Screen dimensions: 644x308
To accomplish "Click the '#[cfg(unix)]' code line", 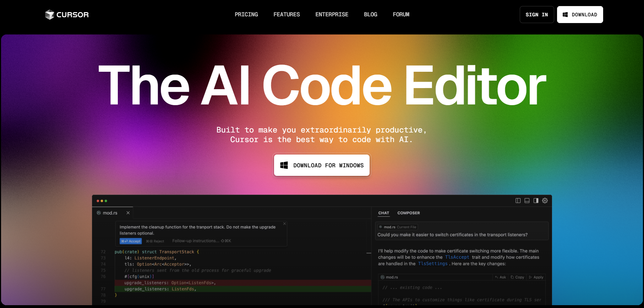I will point(139,276).
